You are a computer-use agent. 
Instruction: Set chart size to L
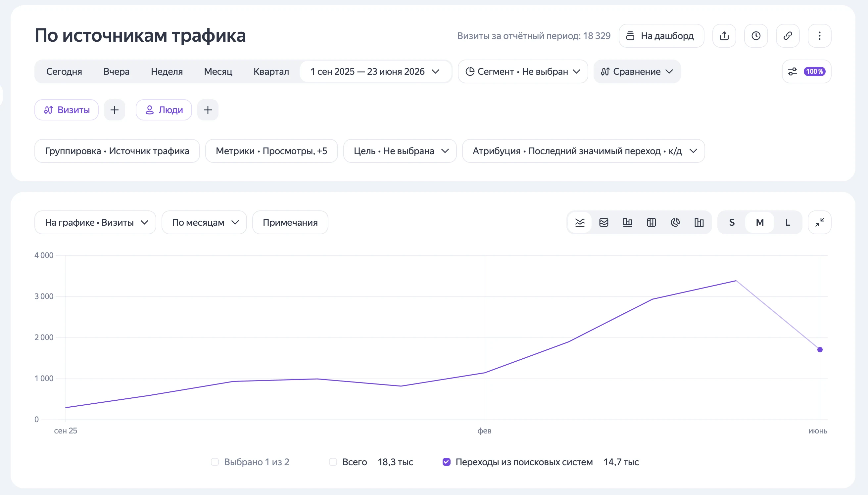[787, 222]
